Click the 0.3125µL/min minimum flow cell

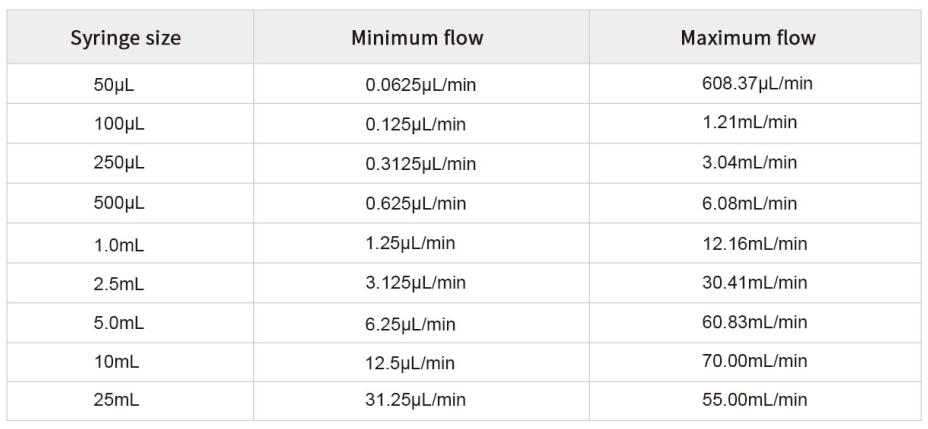[420, 164]
